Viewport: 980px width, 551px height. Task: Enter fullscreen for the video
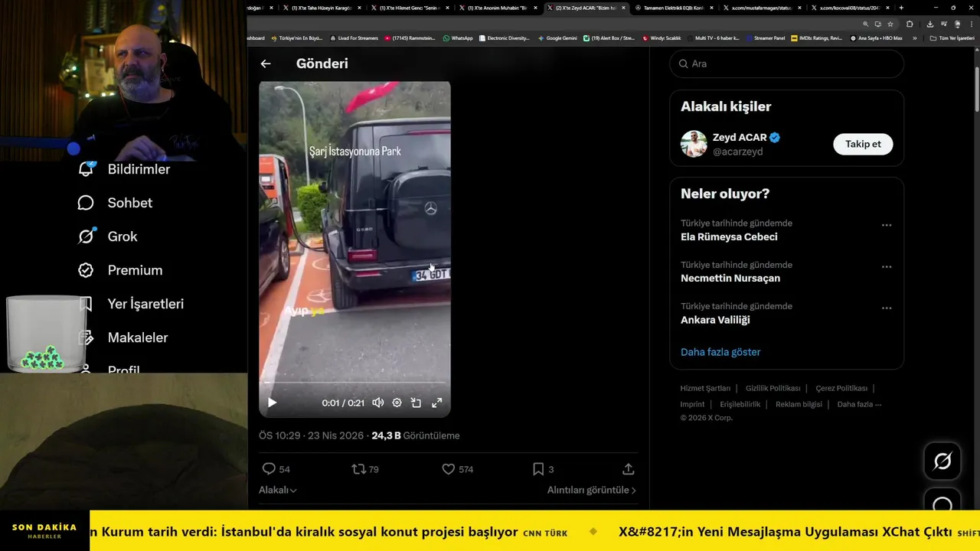(x=437, y=403)
